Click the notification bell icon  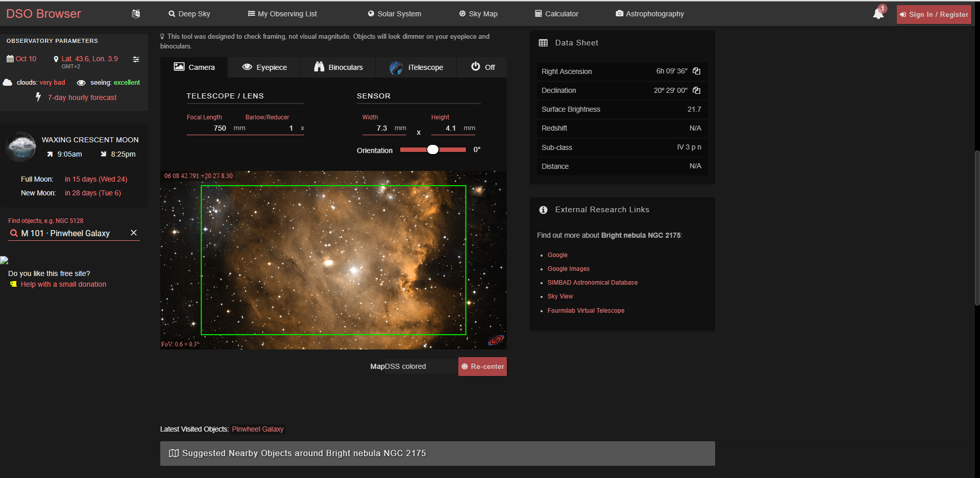click(878, 14)
